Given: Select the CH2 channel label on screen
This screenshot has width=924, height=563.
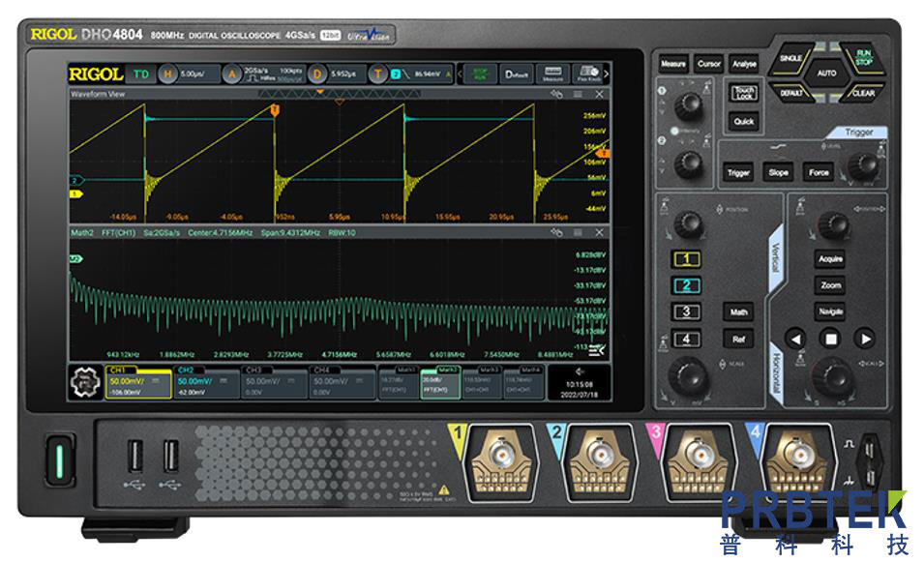Looking at the screenshot, I should [186, 370].
